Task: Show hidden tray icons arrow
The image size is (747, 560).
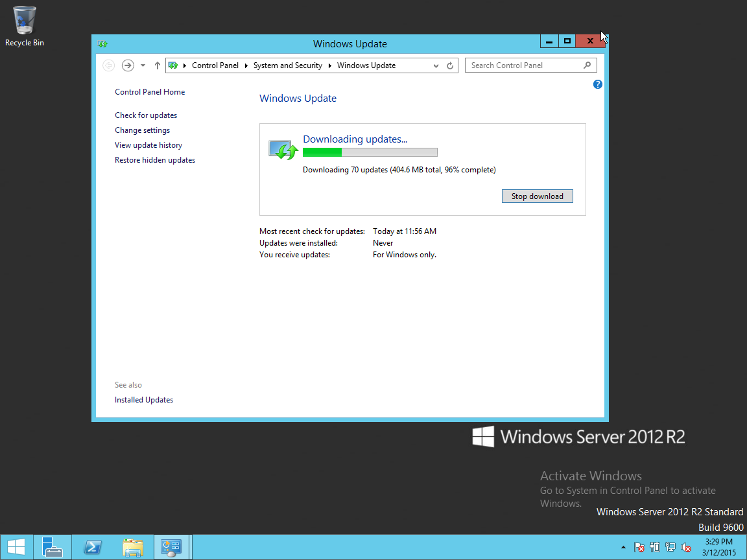Action: click(x=623, y=547)
